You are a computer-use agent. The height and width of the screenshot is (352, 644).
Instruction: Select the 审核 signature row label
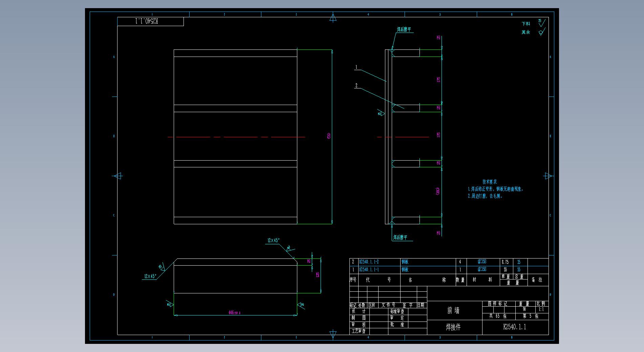pos(359,325)
